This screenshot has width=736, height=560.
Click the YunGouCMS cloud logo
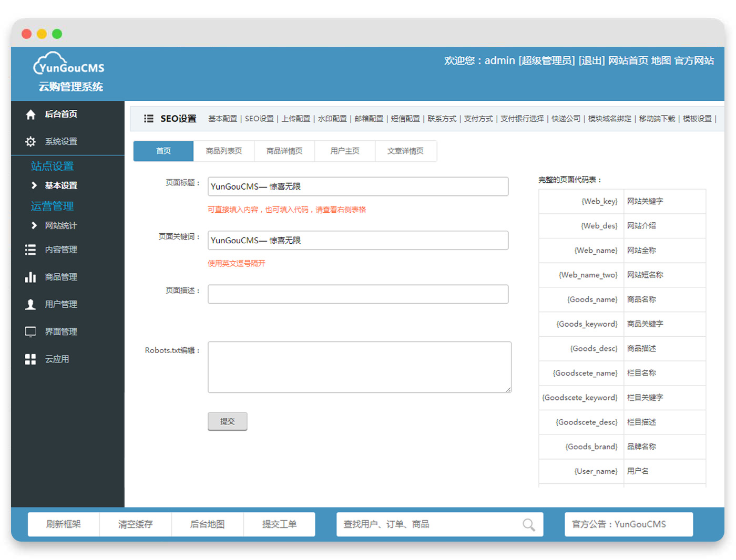(68, 64)
